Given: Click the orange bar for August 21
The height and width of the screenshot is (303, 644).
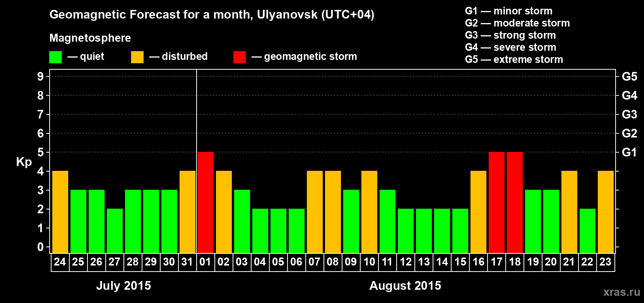Looking at the screenshot, I should pyautogui.click(x=569, y=212).
